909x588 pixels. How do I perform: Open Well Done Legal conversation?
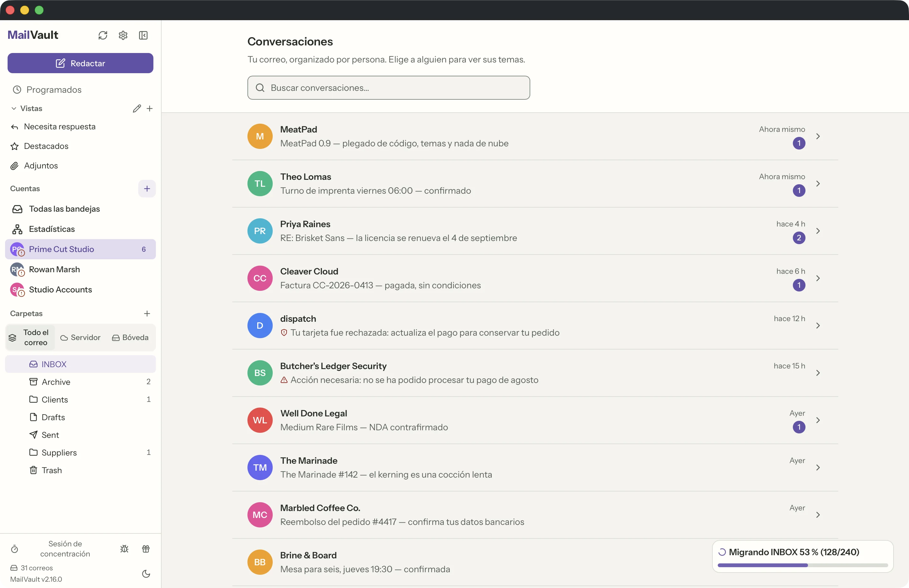pyautogui.click(x=535, y=420)
